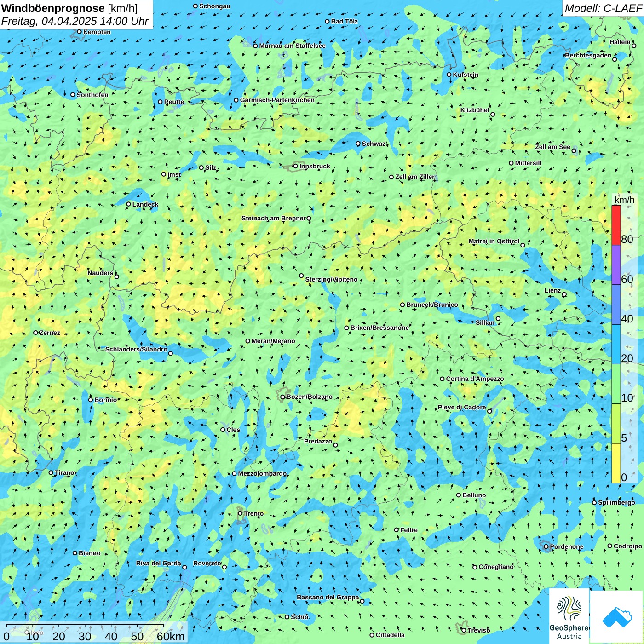
Task: Select the Cortina d'Ampezzo label
Action: click(475, 379)
